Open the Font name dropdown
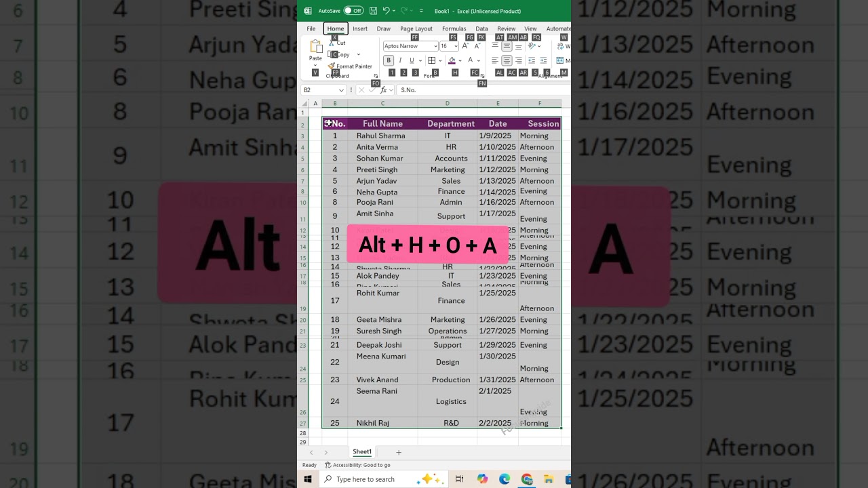Screen dimensions: 868x488 pos(435,46)
